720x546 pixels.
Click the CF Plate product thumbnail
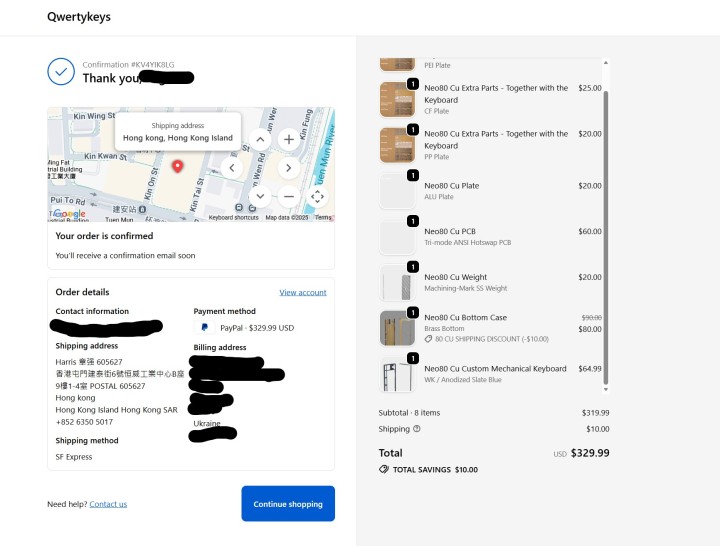(397, 99)
